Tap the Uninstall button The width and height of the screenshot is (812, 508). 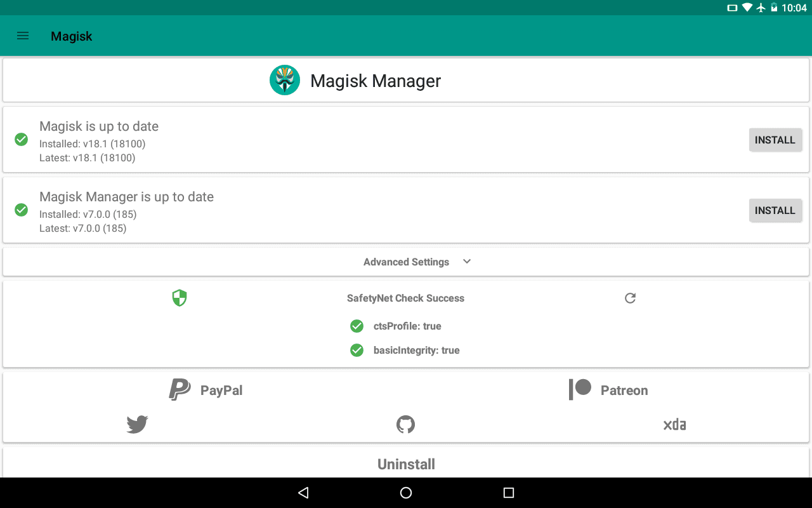(406, 464)
